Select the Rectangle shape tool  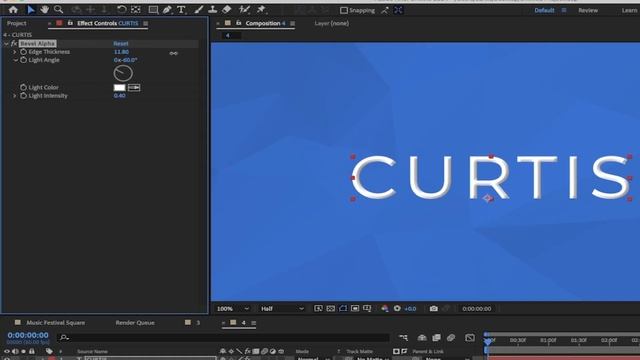click(x=153, y=10)
